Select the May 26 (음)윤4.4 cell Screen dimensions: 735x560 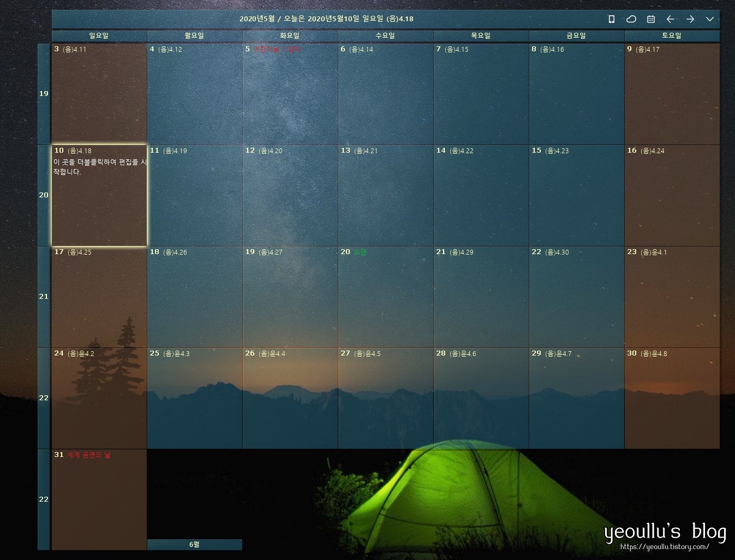pos(290,398)
